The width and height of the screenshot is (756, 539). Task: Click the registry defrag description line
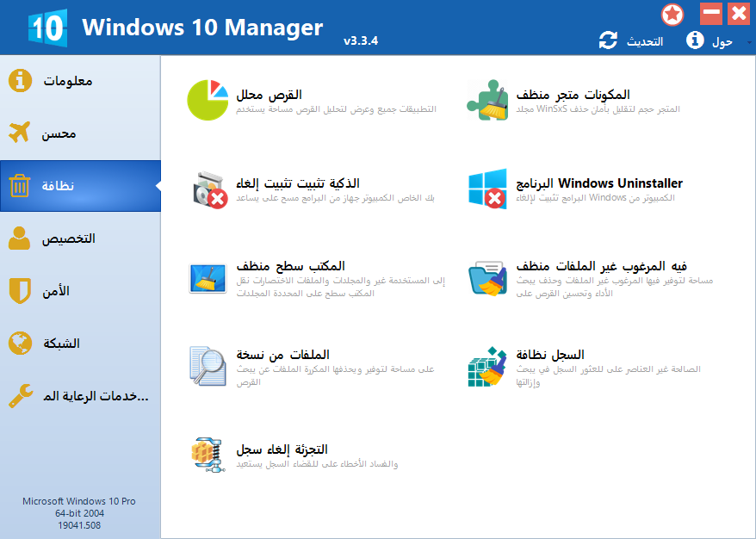[317, 464]
